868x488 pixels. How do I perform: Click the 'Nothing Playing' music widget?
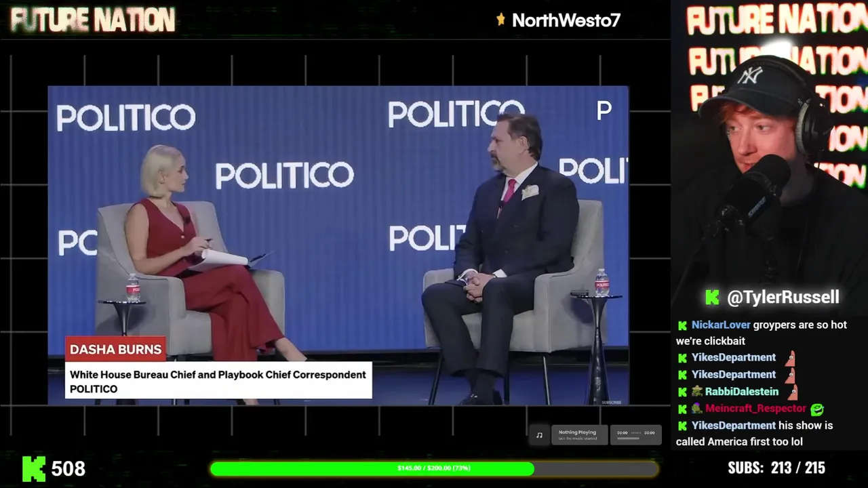580,435
